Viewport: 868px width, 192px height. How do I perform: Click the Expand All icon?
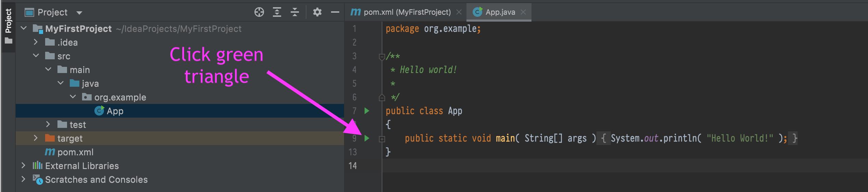[277, 12]
